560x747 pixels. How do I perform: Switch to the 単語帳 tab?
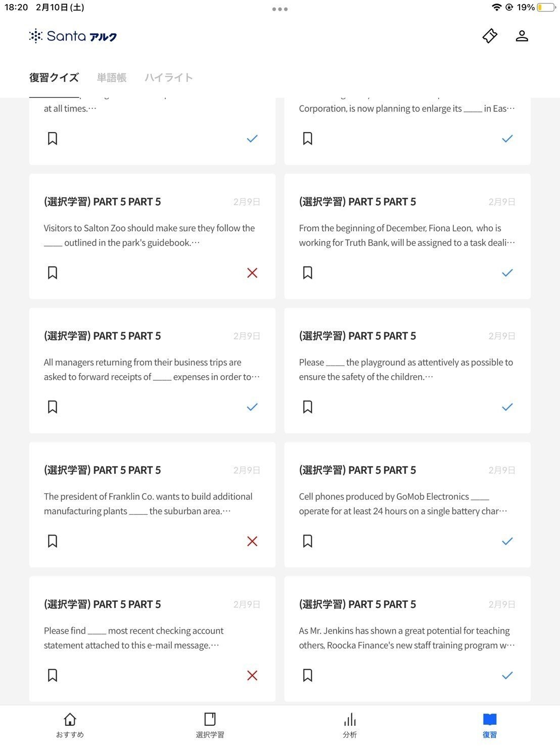pos(112,78)
